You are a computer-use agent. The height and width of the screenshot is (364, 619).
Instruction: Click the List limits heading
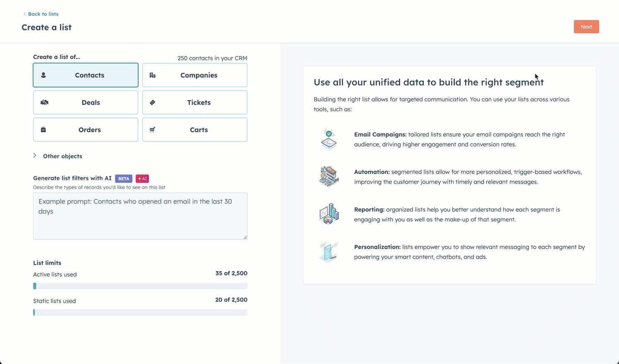[x=47, y=263]
